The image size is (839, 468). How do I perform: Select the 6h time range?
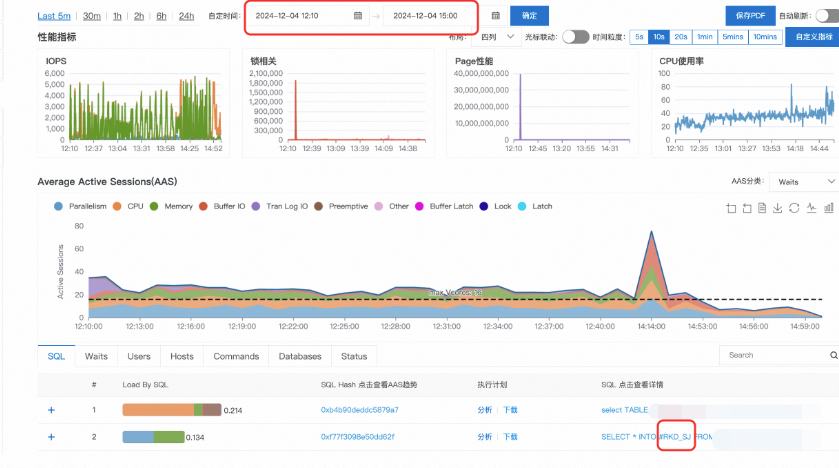pyautogui.click(x=161, y=16)
